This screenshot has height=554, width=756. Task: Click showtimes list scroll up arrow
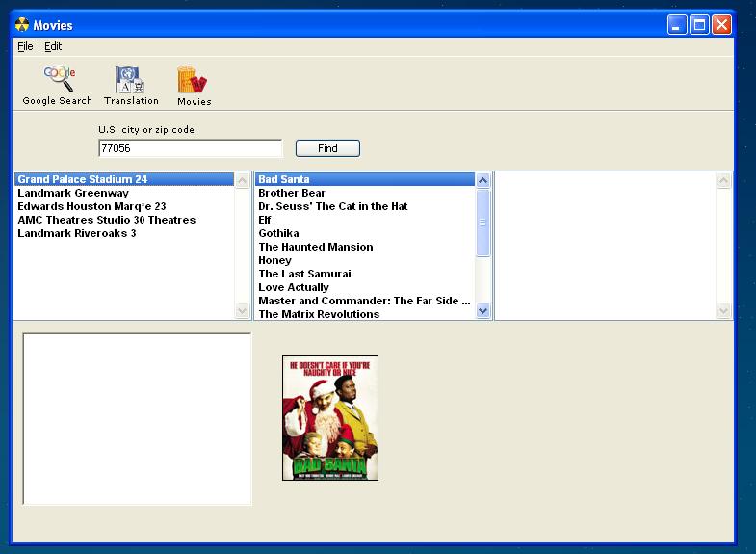(723, 180)
